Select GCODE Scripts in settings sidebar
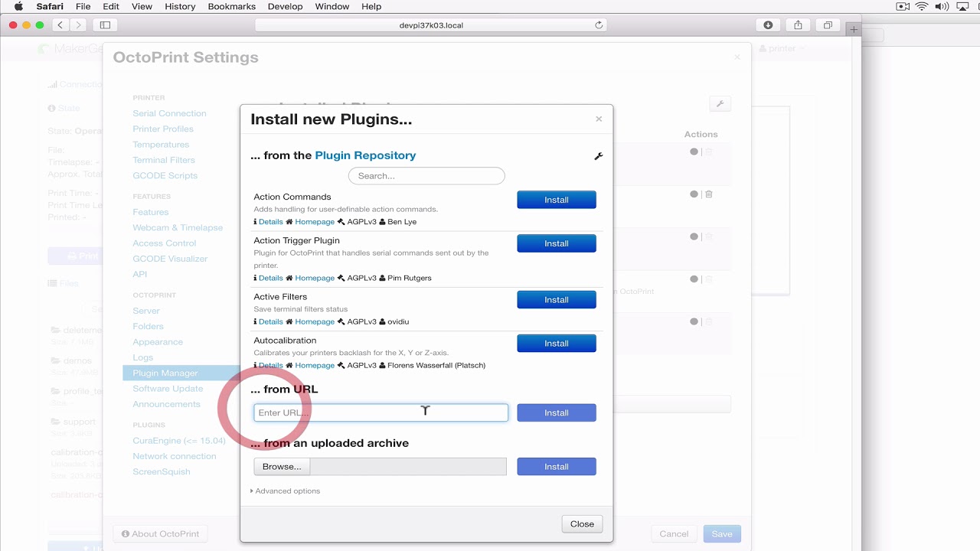Image resolution: width=980 pixels, height=551 pixels. (x=165, y=175)
